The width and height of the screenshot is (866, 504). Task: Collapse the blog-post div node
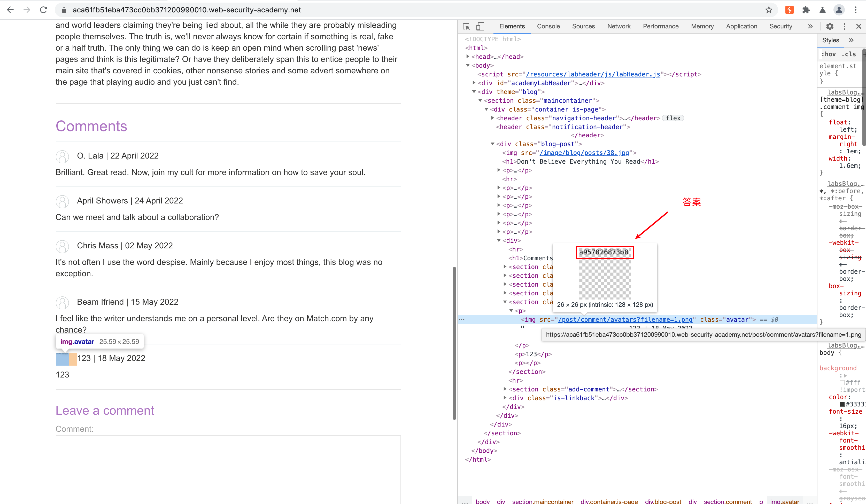click(x=492, y=144)
